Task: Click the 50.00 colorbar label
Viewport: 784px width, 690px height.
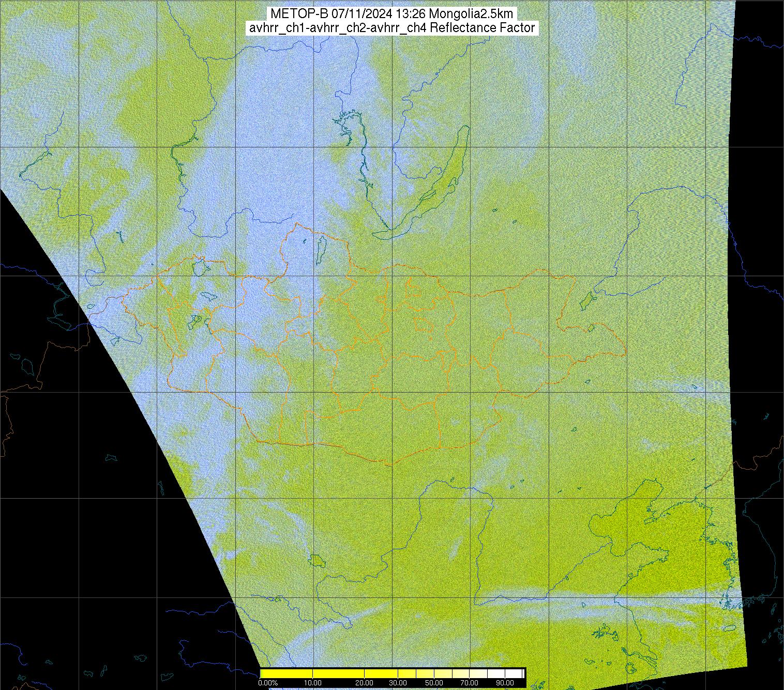Action: [434, 683]
